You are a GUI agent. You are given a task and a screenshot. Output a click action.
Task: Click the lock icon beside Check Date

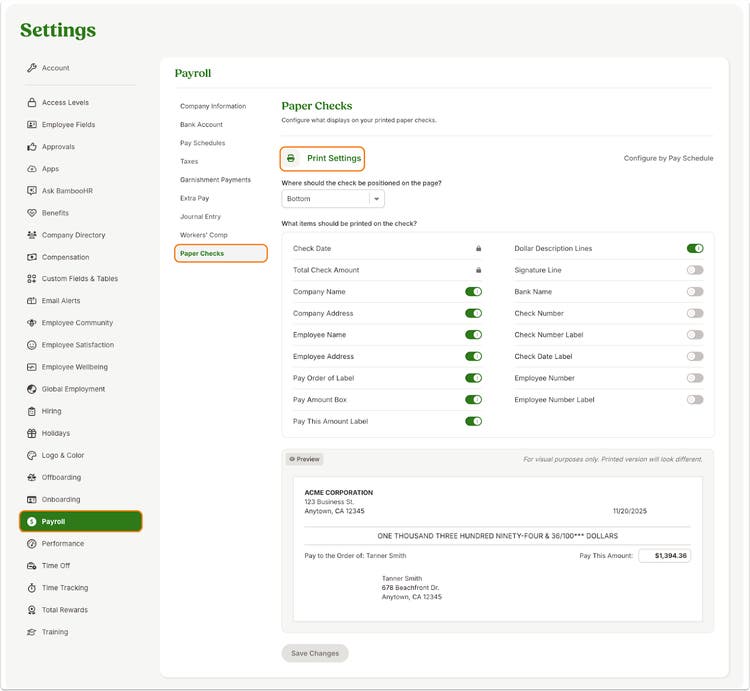478,248
